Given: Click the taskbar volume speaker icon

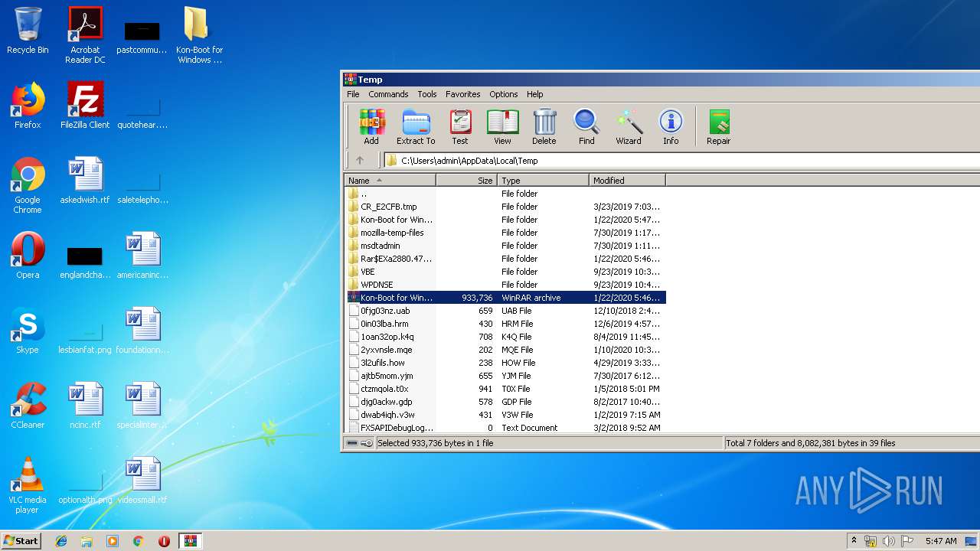Looking at the screenshot, I should pos(888,541).
